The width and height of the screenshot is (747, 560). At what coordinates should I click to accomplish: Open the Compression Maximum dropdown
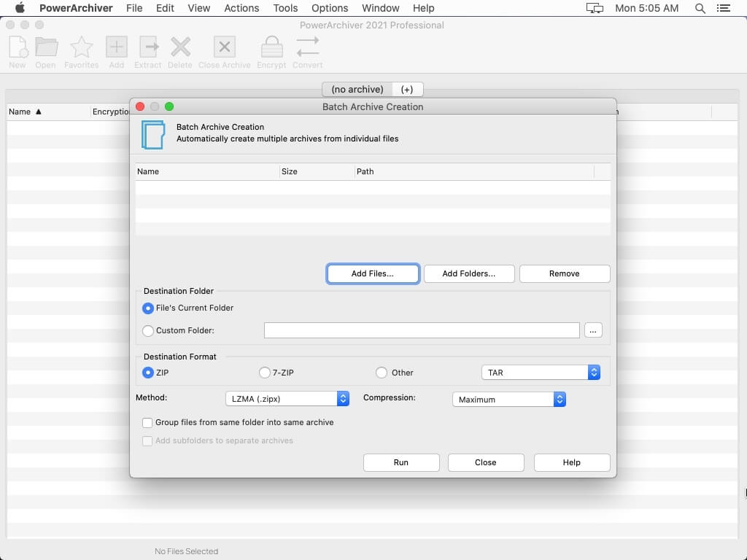[508, 399]
